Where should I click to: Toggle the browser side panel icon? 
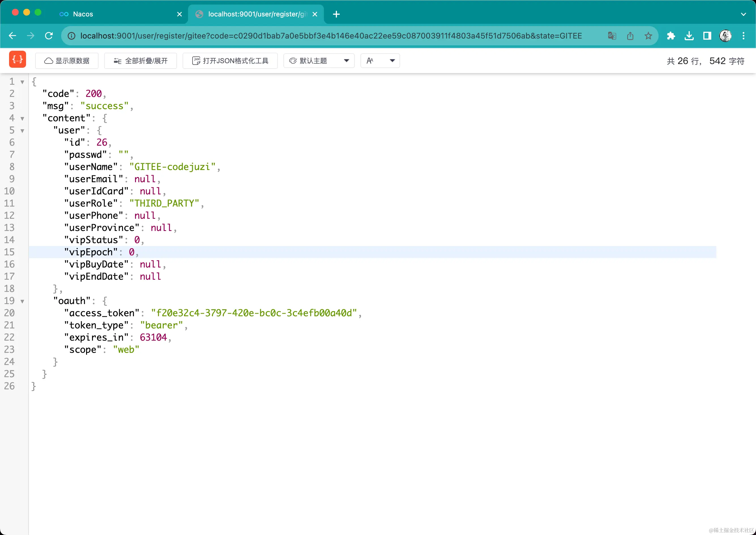[707, 36]
